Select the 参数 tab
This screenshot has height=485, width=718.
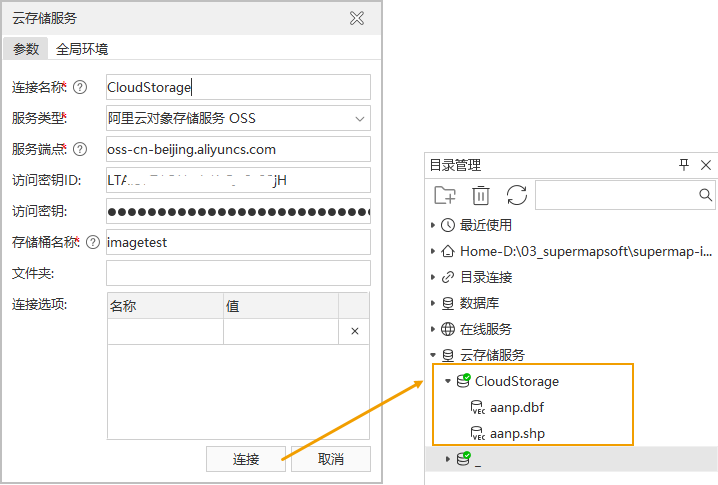point(26,49)
